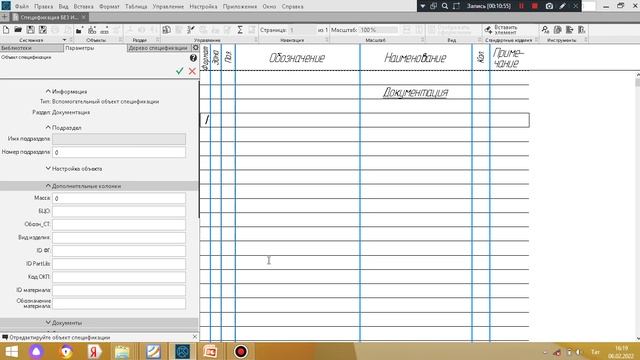Click the first icon in the Управление group

click(x=167, y=30)
